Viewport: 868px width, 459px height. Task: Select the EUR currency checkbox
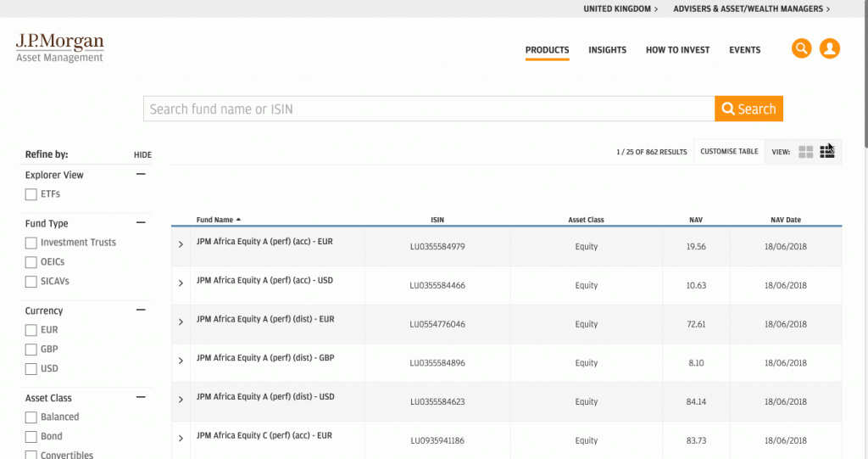tap(31, 330)
